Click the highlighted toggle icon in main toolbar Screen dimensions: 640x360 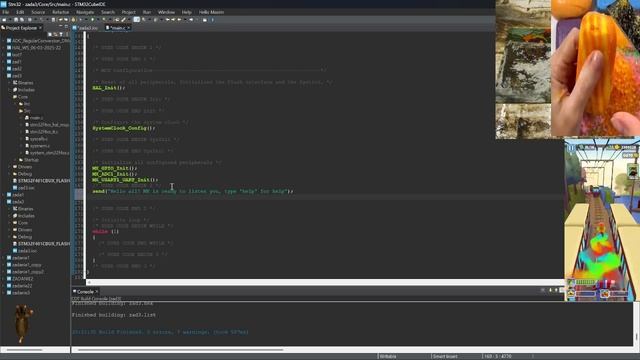(136, 20)
